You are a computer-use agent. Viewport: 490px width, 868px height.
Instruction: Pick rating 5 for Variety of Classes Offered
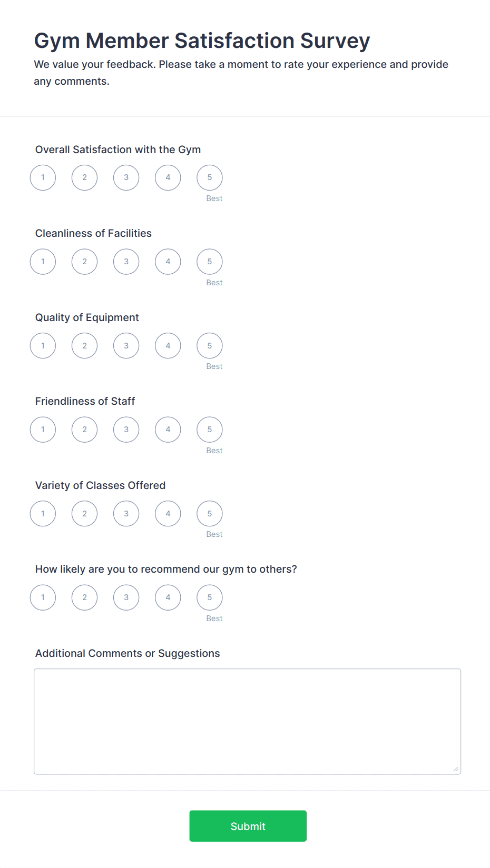click(x=209, y=513)
